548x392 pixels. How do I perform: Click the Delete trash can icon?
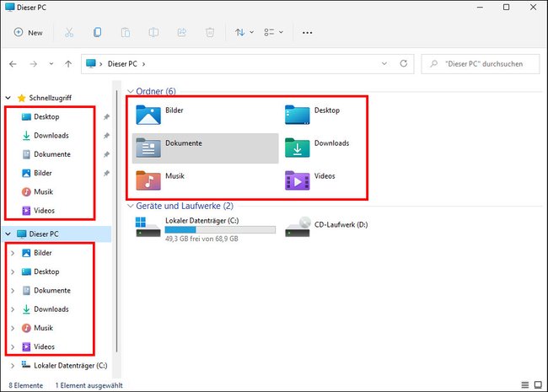[210, 33]
